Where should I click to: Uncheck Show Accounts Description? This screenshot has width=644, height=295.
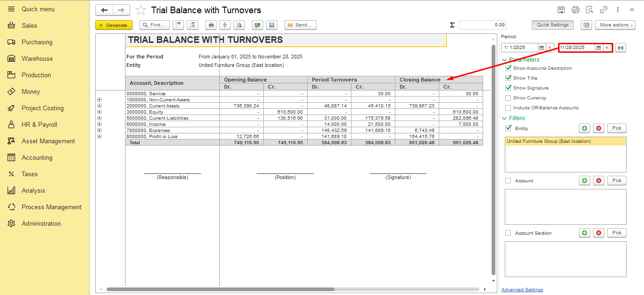coord(508,68)
